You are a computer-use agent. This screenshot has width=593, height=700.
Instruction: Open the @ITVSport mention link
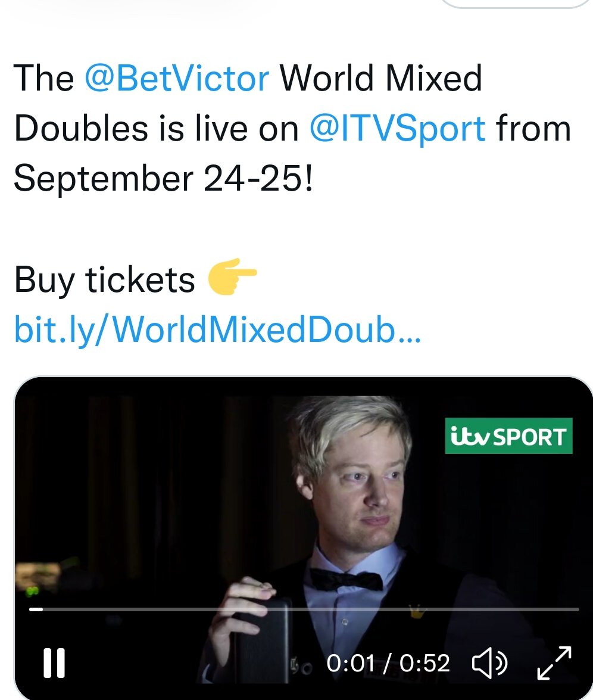[x=398, y=129]
